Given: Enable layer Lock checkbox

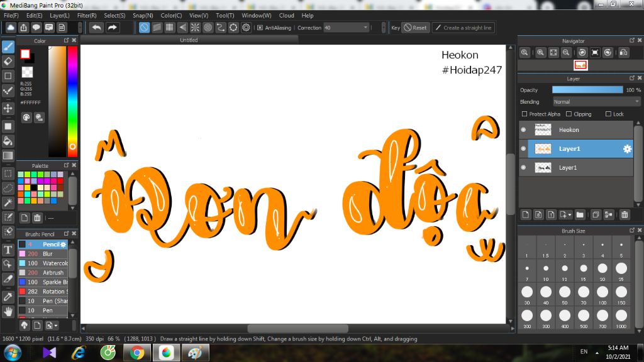Looking at the screenshot, I should [608, 114].
